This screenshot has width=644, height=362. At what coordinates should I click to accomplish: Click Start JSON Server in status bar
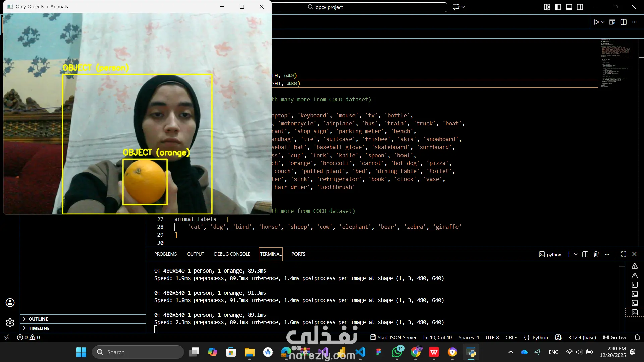[393, 337]
